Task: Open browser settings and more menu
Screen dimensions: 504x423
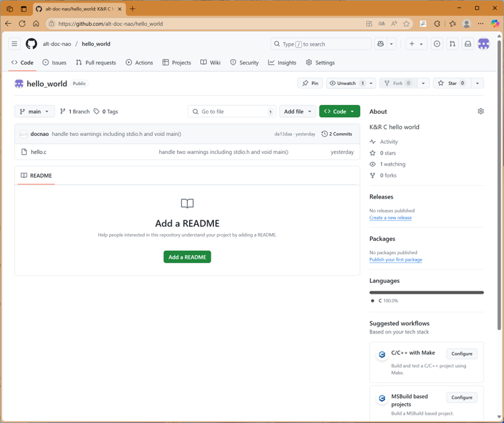Action: [481, 23]
